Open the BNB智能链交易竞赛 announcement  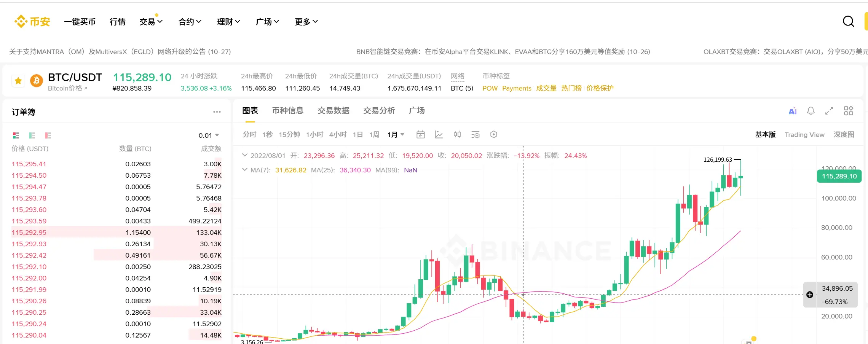pyautogui.click(x=503, y=51)
